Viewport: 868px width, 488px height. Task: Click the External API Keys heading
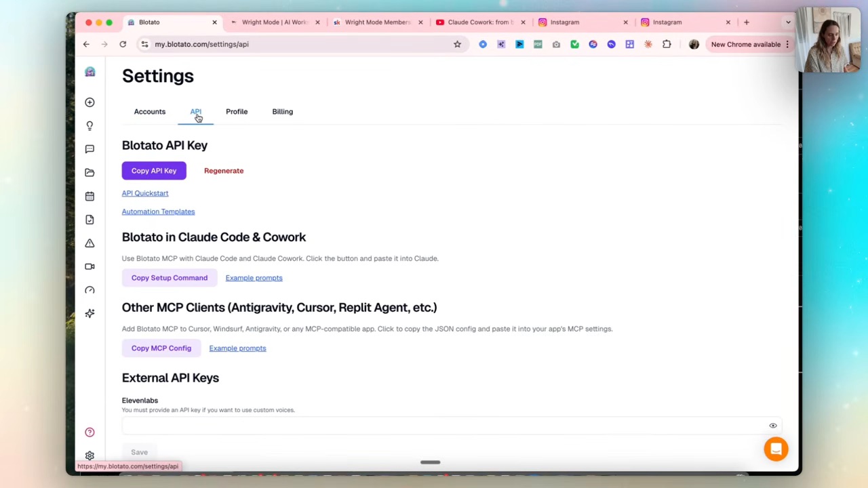(170, 378)
